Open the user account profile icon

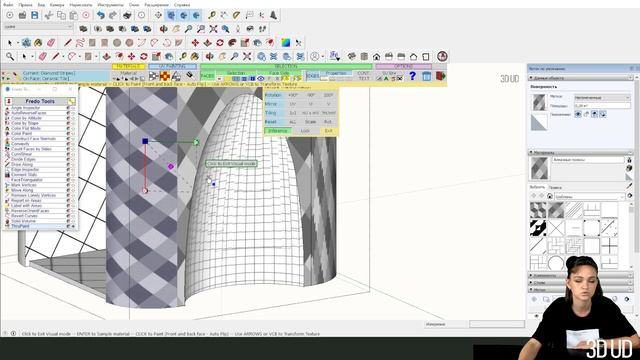pos(314,56)
